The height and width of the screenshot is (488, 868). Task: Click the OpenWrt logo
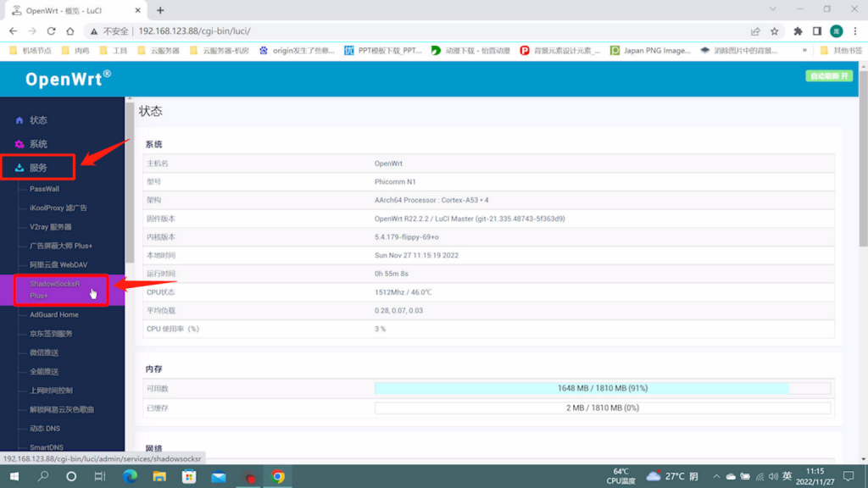[x=68, y=79]
